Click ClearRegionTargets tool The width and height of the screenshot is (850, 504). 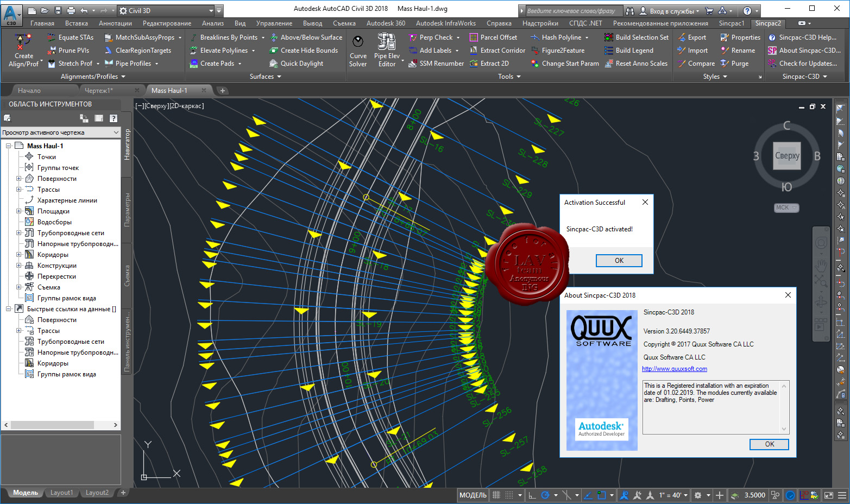point(138,51)
